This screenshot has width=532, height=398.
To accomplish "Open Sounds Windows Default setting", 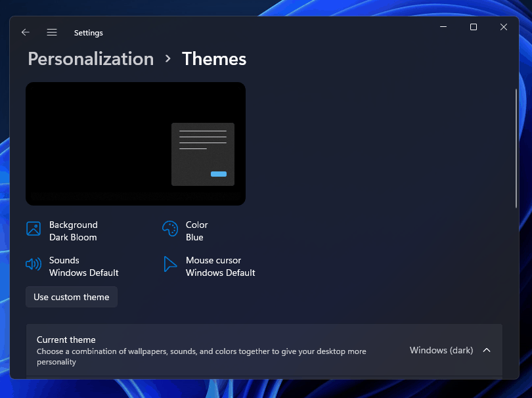I will [x=83, y=267].
